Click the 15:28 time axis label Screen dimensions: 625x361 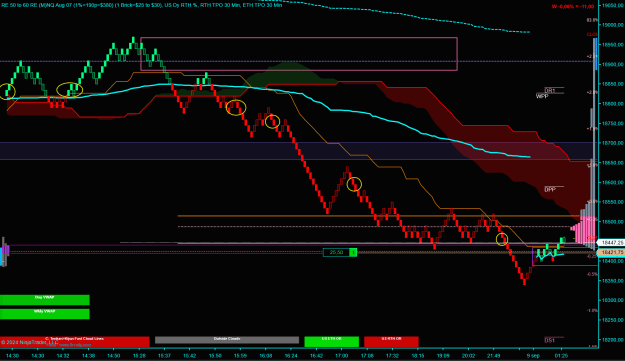click(x=139, y=355)
